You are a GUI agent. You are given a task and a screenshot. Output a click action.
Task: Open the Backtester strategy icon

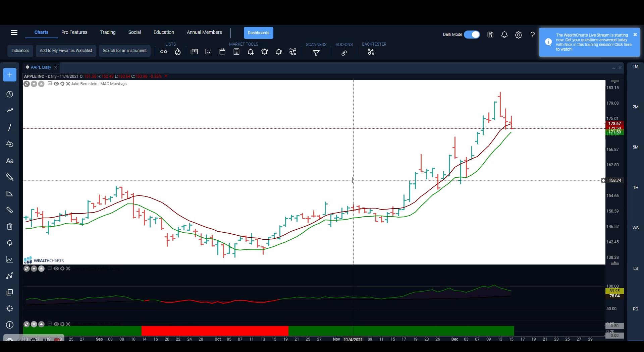click(x=371, y=52)
